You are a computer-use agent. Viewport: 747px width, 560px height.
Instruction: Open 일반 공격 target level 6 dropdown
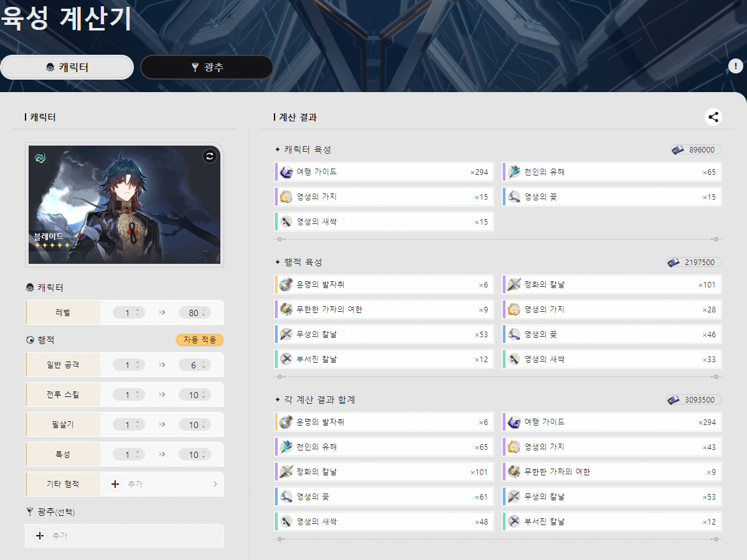click(194, 365)
